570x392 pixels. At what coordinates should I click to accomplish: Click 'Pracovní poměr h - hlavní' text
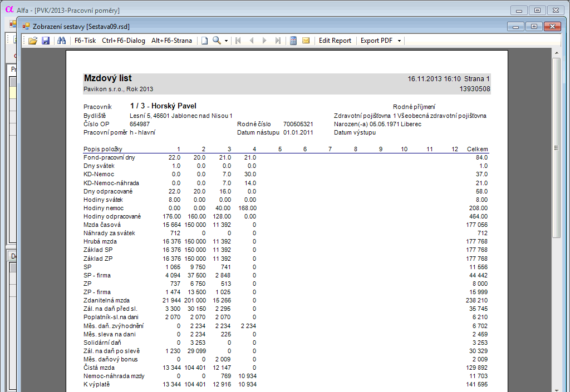(x=119, y=132)
